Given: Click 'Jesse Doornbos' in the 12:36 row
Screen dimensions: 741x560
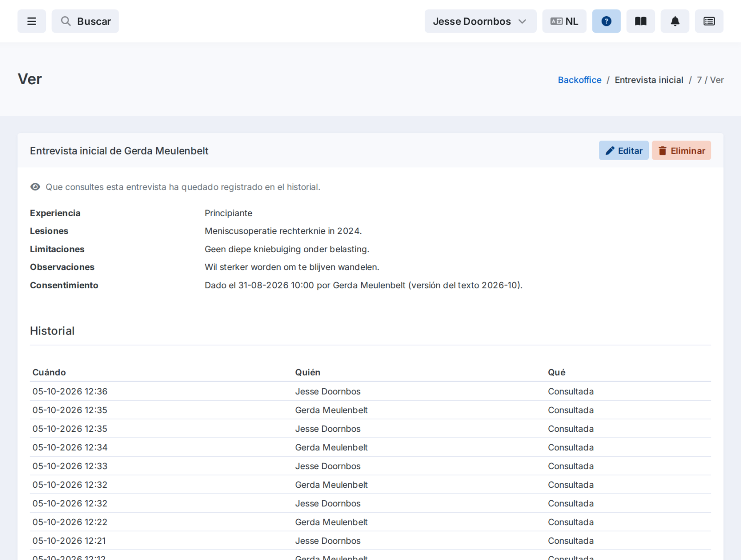Looking at the screenshot, I should coord(328,392).
